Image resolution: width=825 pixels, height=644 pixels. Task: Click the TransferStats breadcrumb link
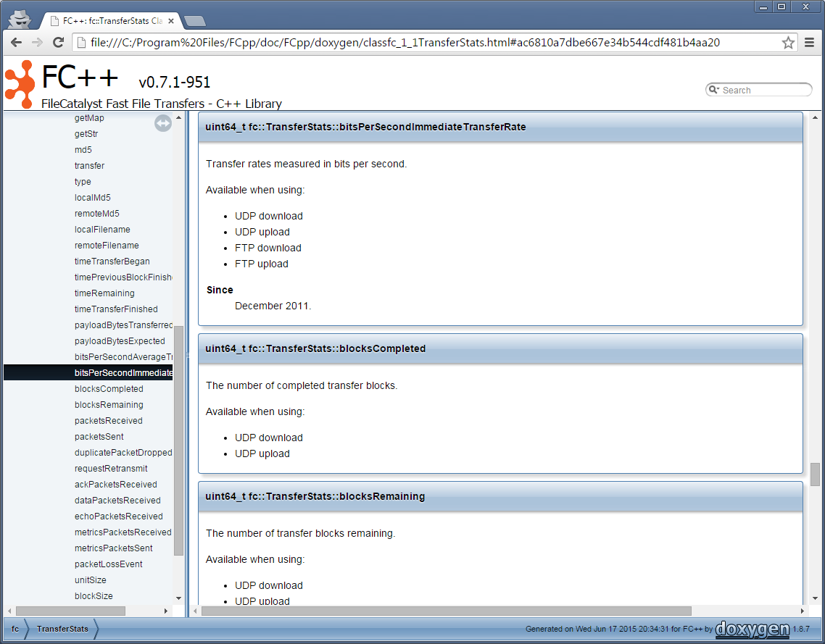point(62,629)
